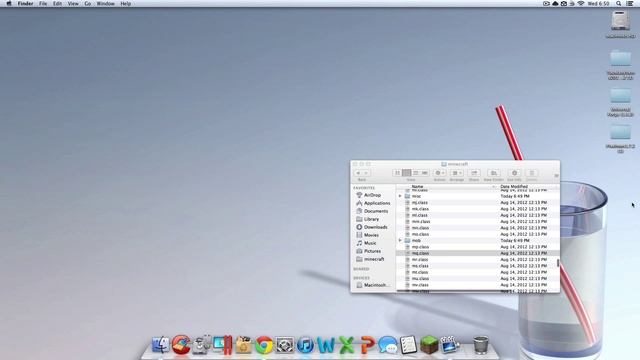This screenshot has width=640, height=360.
Task: Open the Apple menu
Action: pos(9,3)
